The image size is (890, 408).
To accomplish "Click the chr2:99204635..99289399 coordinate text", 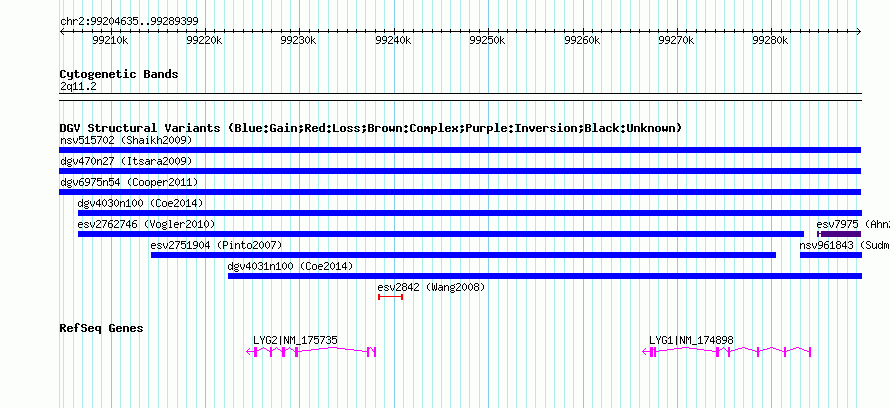I will [x=129, y=21].
